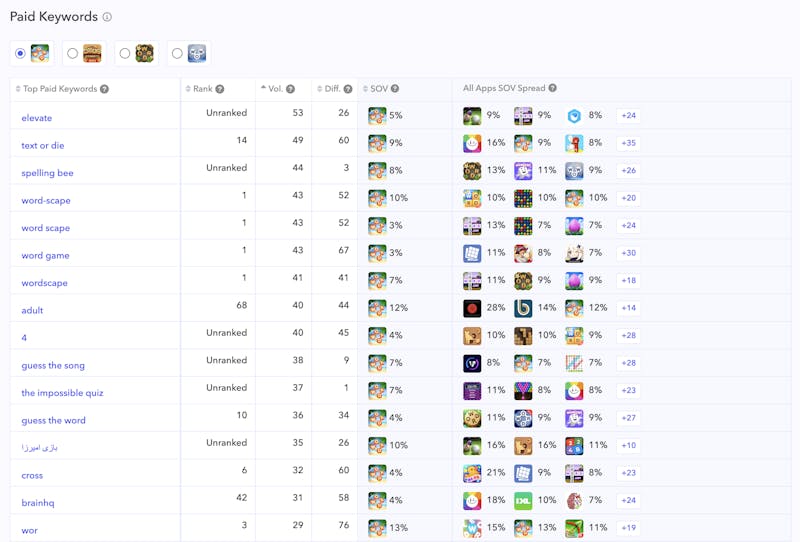Open the 'spelling bee' keyword link
This screenshot has height=542, width=800.
(47, 173)
